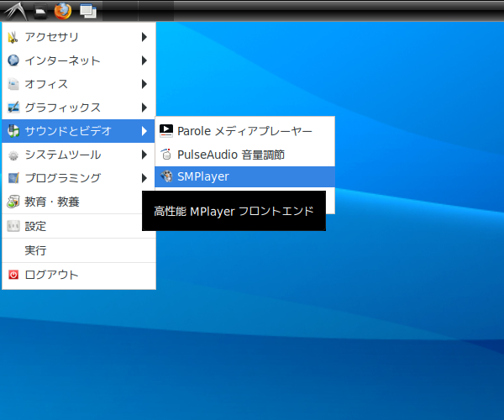The width and height of the screenshot is (504, 420).
Task: Open the file manager panel icon
Action: tap(40, 11)
